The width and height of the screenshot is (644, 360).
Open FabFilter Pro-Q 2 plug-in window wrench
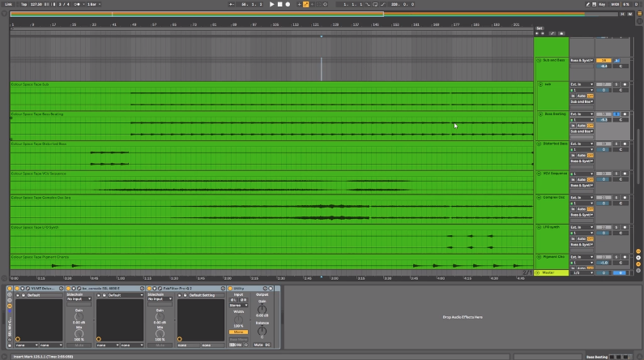(160, 289)
